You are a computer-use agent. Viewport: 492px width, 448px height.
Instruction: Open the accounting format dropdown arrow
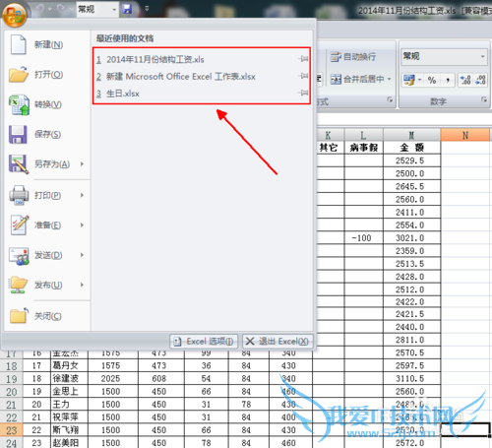(419, 80)
